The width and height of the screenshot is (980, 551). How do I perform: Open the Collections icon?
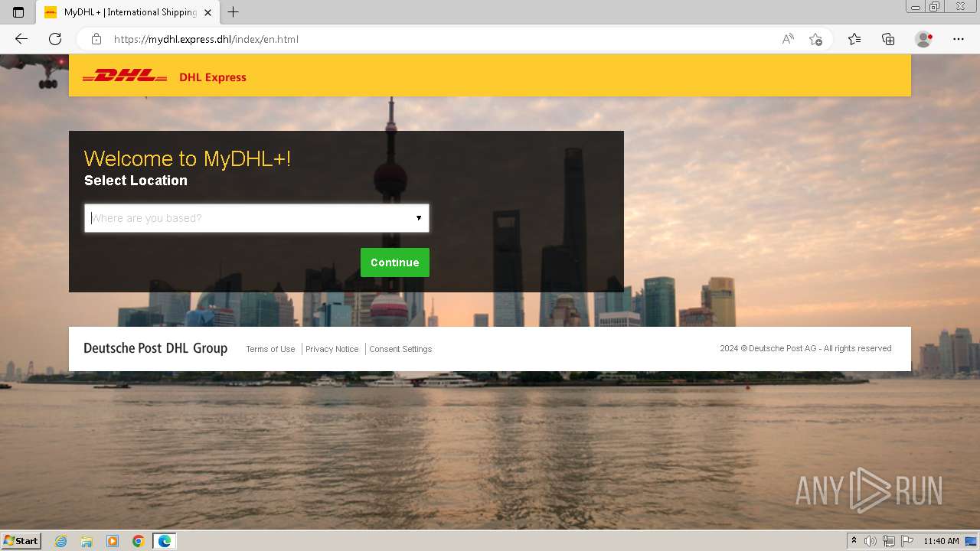888,39
